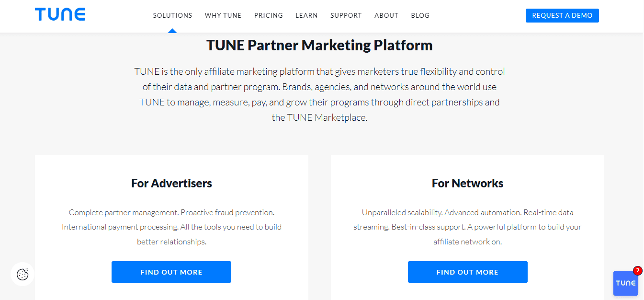Expand the Support navigation item
This screenshot has width=644, height=300.
[x=346, y=15]
